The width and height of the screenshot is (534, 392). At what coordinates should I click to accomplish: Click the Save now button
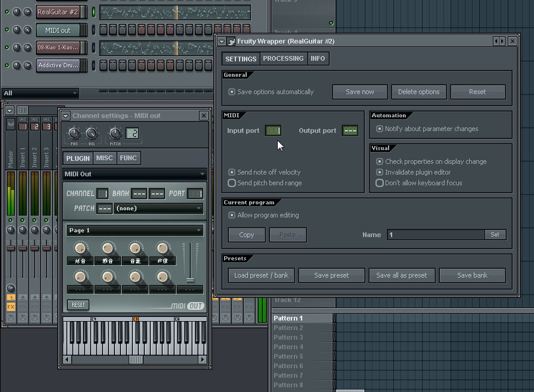[359, 92]
